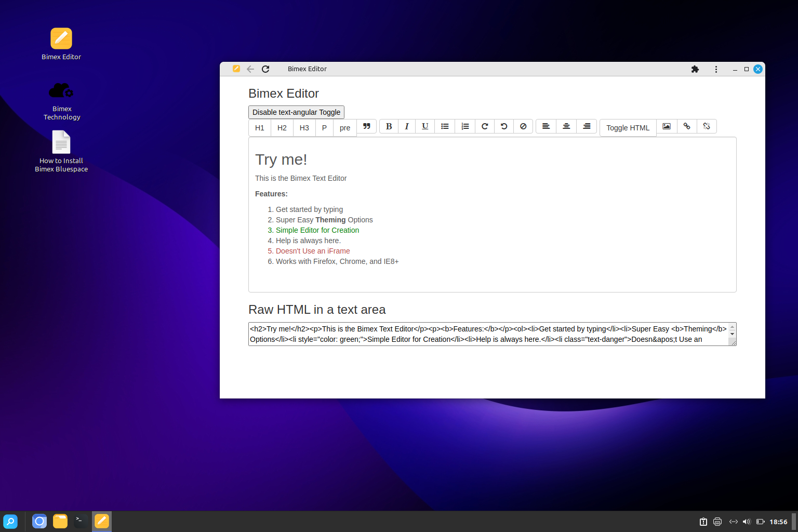Open the three-dot window menu

716,69
